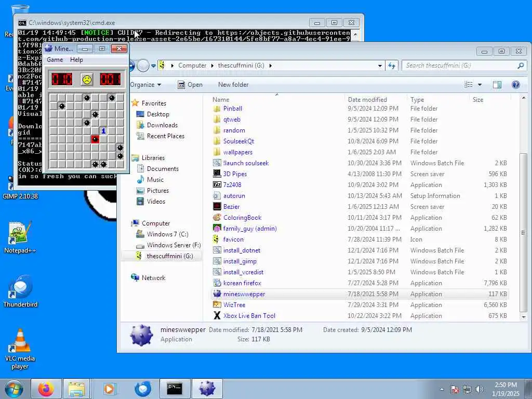Select Windows Server (F:) drive
The height and width of the screenshot is (399, 532).
click(x=174, y=245)
